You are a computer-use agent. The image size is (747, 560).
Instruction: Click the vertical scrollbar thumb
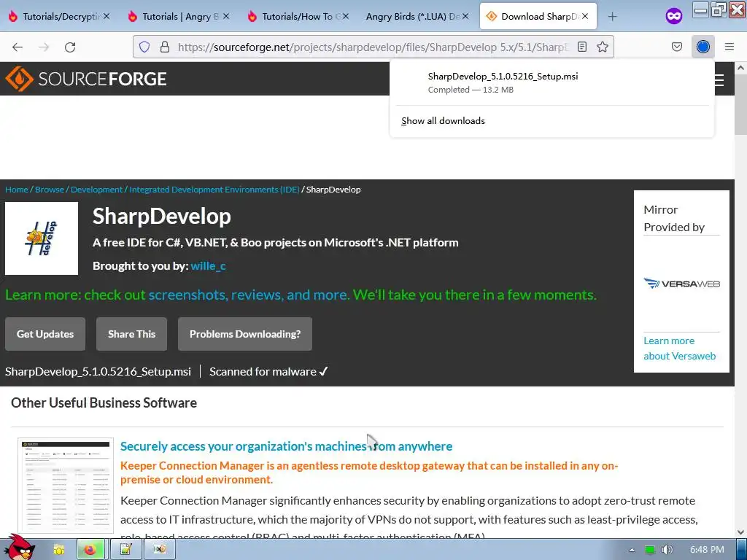tap(740, 104)
